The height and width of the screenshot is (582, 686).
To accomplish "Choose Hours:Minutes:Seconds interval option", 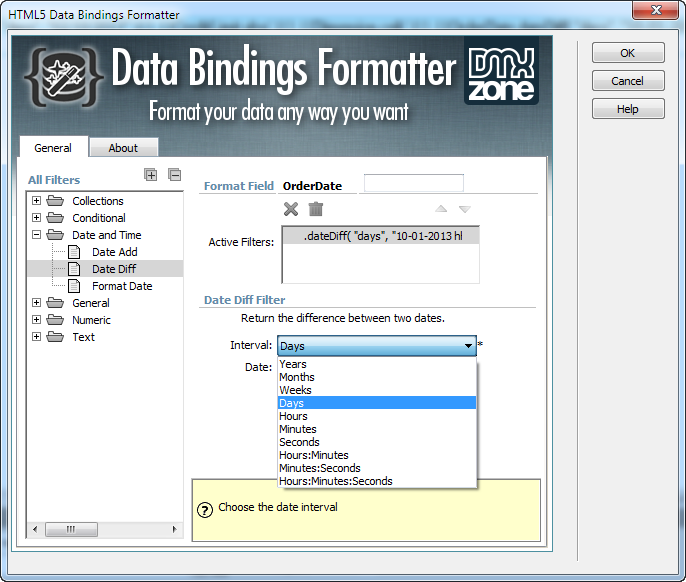I will coord(377,481).
